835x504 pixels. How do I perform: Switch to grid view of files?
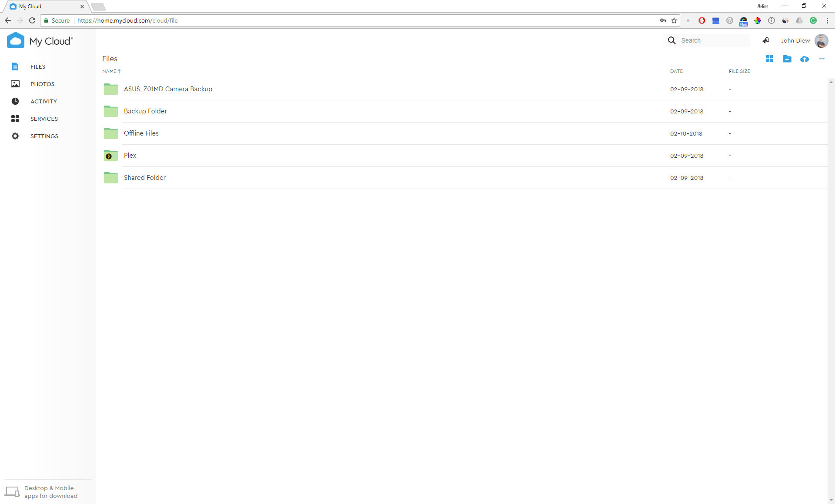pyautogui.click(x=770, y=59)
